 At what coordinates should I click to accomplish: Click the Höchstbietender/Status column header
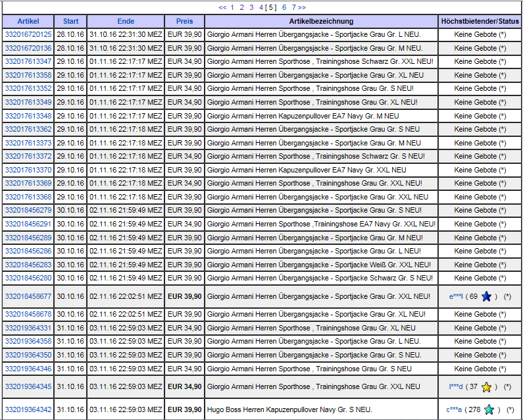(480, 21)
